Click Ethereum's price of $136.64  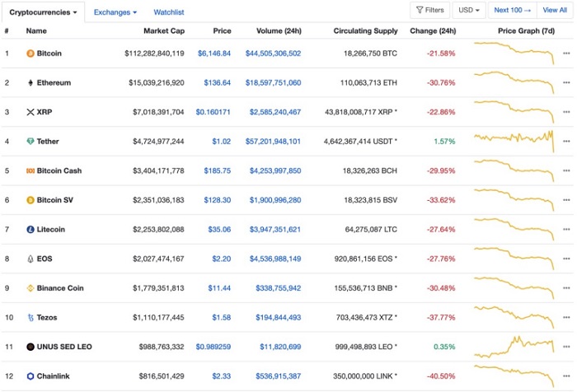(217, 83)
